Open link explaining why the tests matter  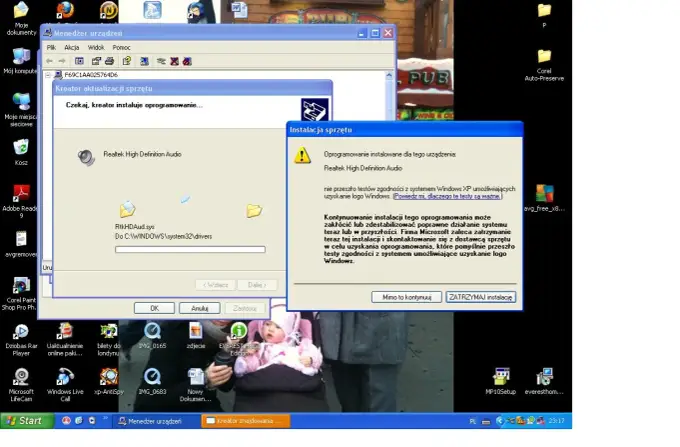(447, 196)
